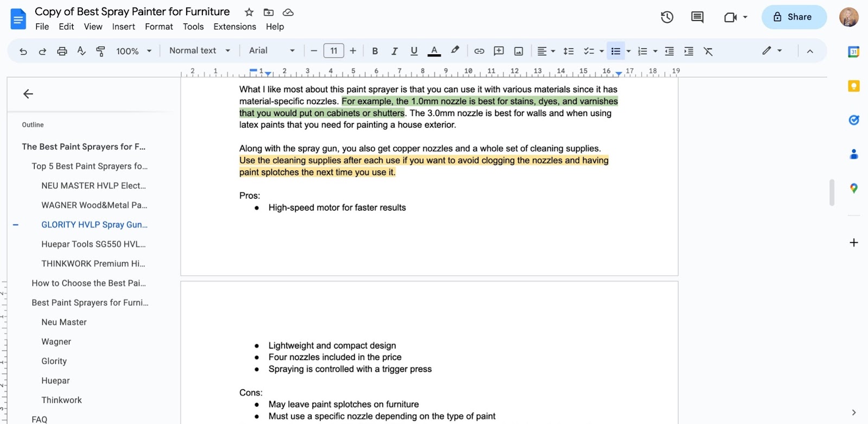Hide the menus with collapse chevron
Image resolution: width=868 pixels, height=424 pixels.
(810, 51)
